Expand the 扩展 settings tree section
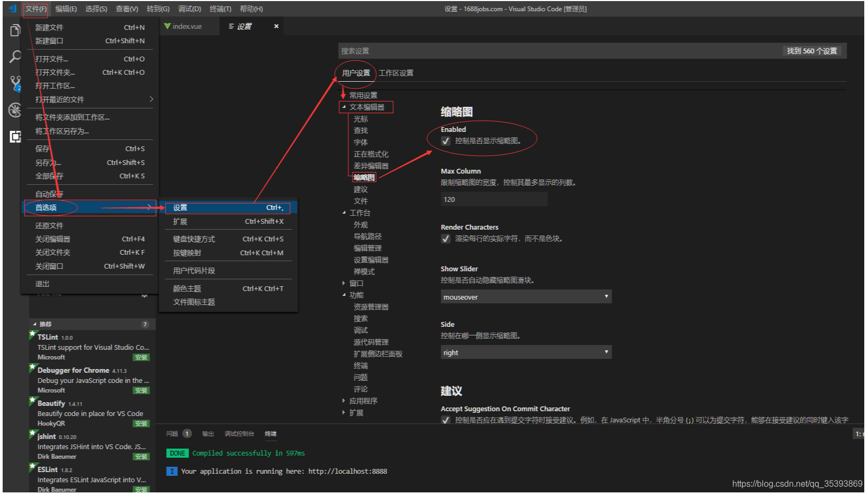The height and width of the screenshot is (494, 868). pyautogui.click(x=344, y=412)
